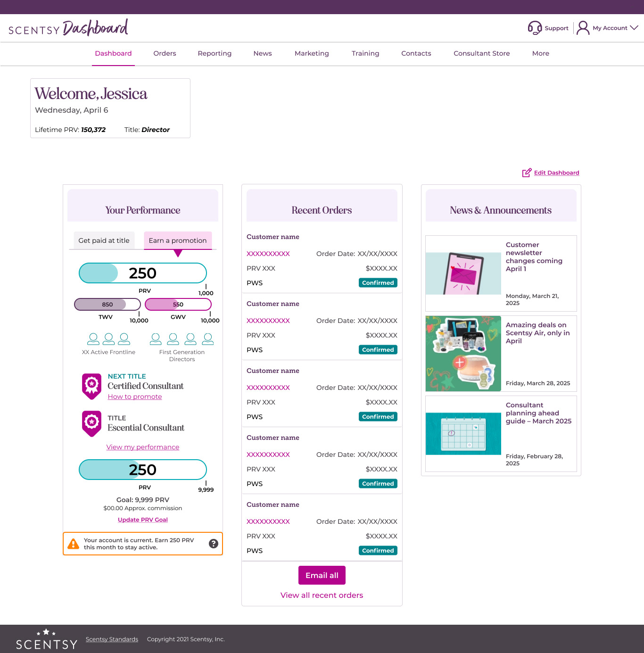Viewport: 644px width, 653px height.
Task: Open the Contacts nav tab
Action: pyautogui.click(x=416, y=53)
